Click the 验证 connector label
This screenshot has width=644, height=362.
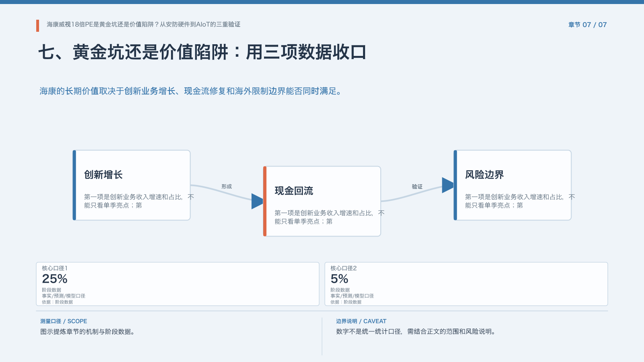[x=417, y=187]
